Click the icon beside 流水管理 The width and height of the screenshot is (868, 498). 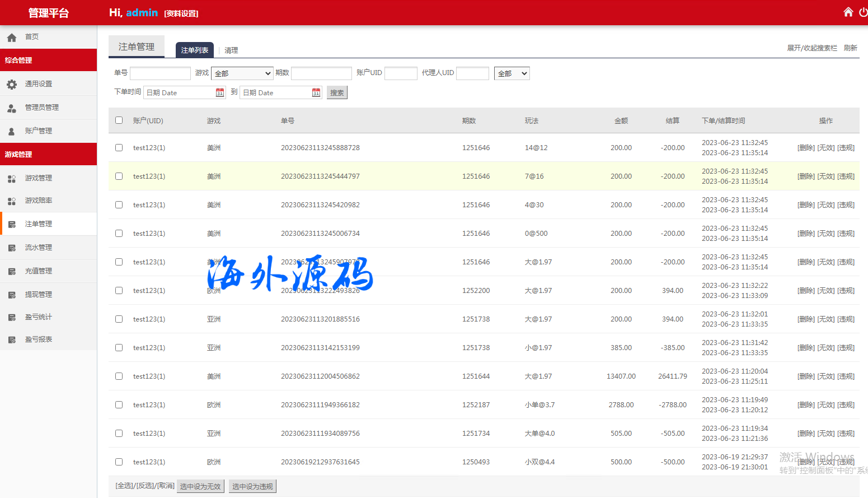[12, 248]
